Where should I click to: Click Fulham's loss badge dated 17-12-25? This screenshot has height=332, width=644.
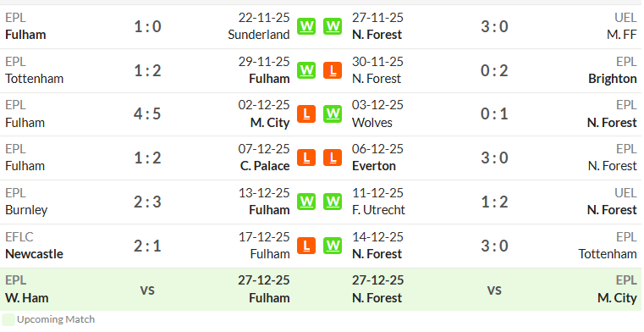point(306,246)
